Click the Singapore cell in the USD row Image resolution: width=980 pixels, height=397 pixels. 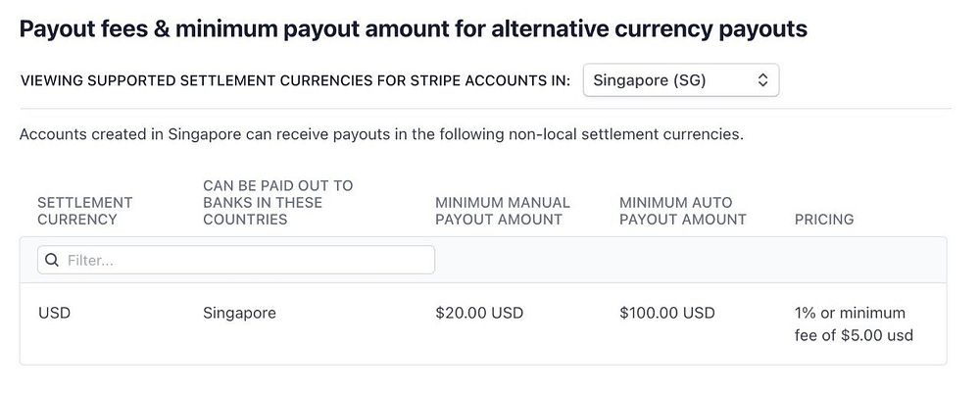(x=239, y=314)
